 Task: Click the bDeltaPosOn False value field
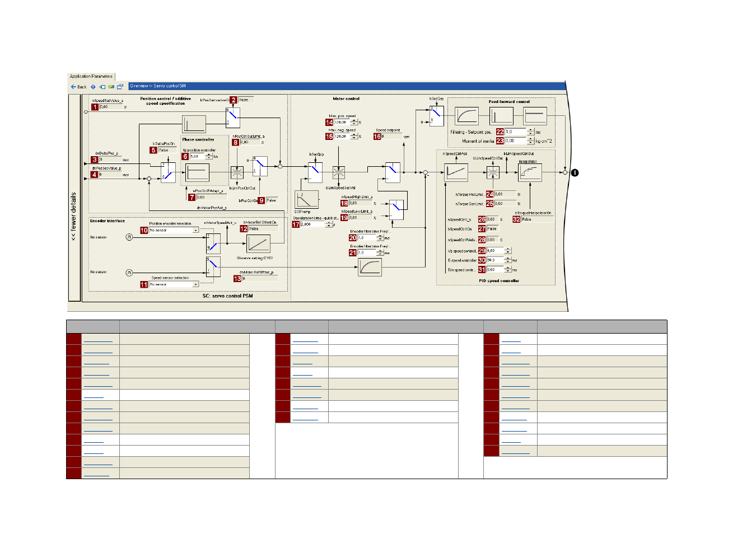click(167, 150)
